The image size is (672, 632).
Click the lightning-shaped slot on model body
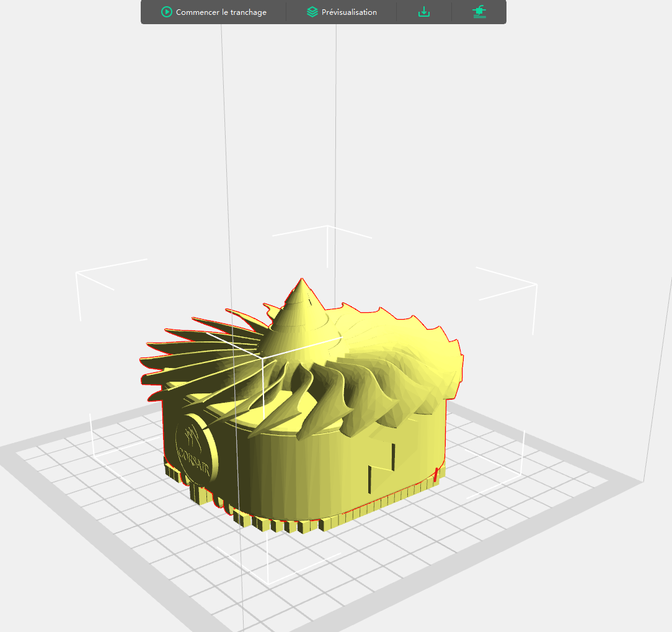(381, 468)
